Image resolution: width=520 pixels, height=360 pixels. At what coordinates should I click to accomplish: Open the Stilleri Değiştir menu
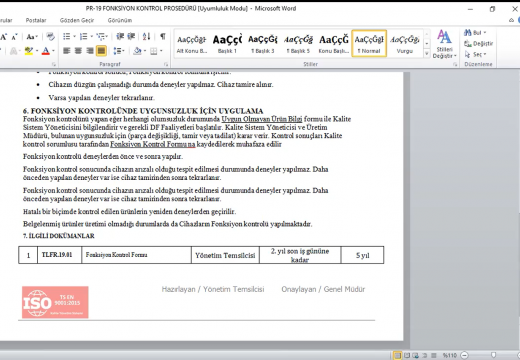pyautogui.click(x=444, y=44)
